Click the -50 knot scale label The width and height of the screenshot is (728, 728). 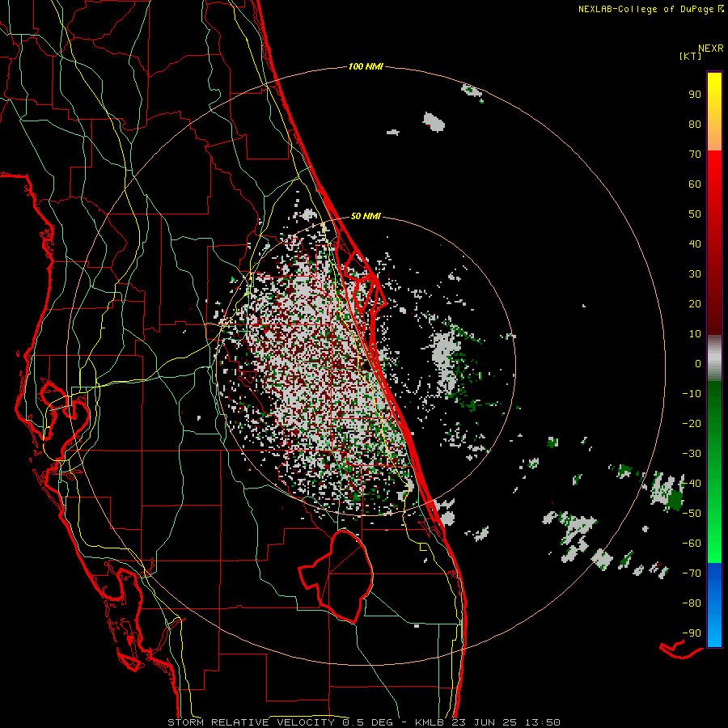pos(692,514)
